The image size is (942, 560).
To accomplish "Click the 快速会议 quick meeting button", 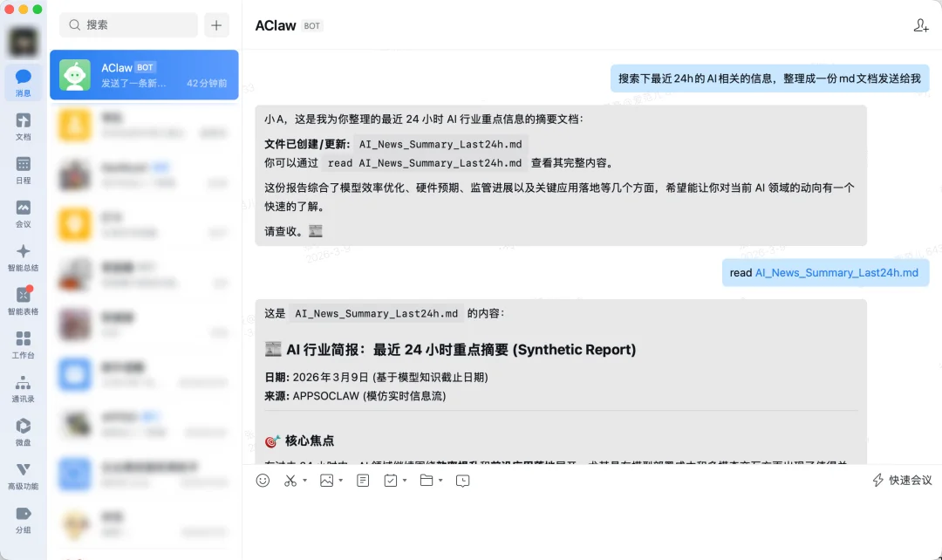I will click(903, 481).
